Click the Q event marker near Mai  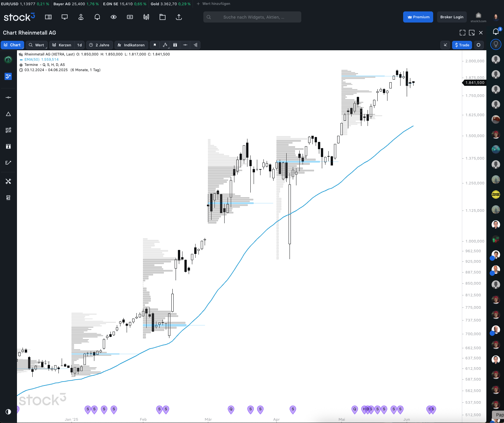point(355,409)
